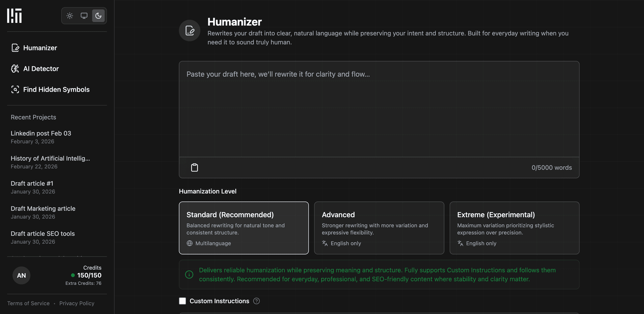Click the Humanization Level label

point(208,191)
